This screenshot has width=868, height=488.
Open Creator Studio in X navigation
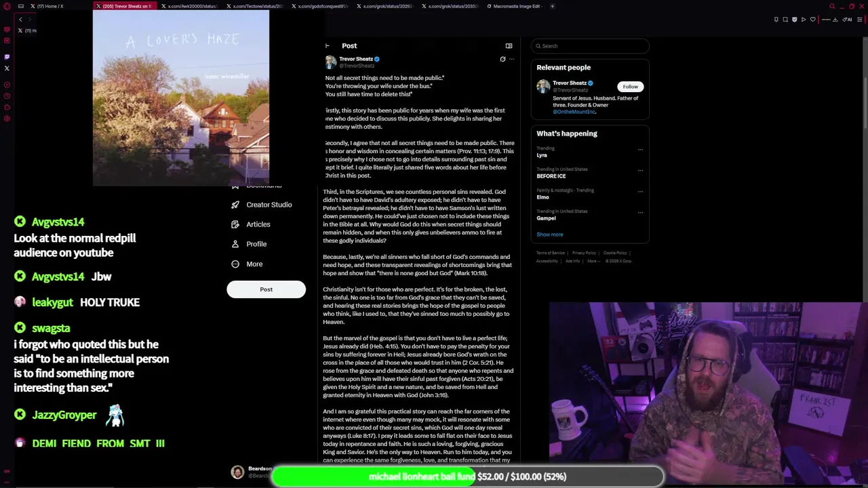coord(262,205)
